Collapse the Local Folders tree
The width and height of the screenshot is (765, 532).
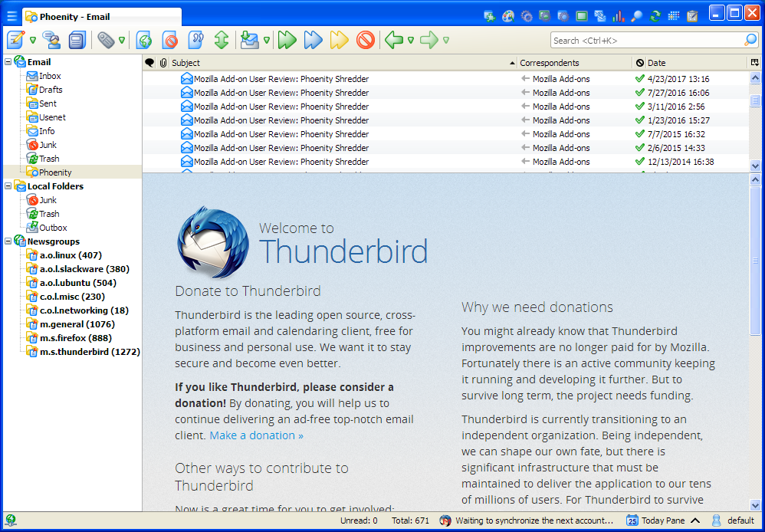coord(8,186)
